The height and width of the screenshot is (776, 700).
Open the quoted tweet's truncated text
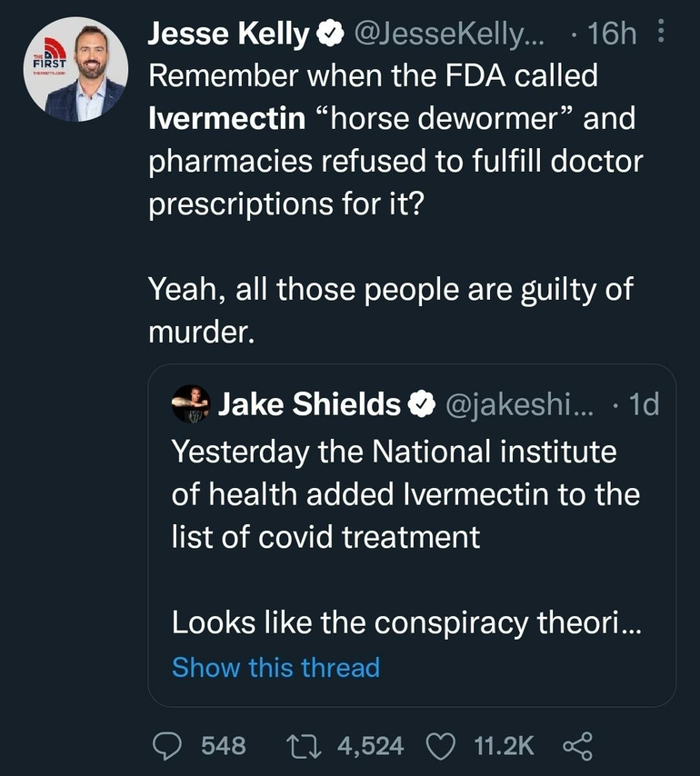coord(406,538)
